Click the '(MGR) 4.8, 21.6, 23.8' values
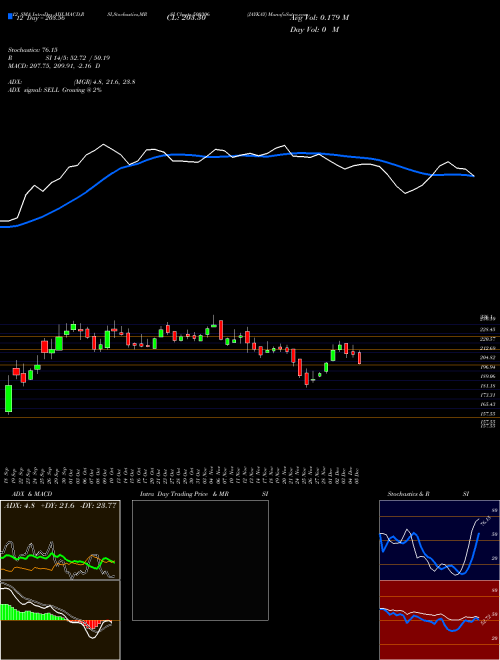The image size is (500, 660). coord(104,82)
